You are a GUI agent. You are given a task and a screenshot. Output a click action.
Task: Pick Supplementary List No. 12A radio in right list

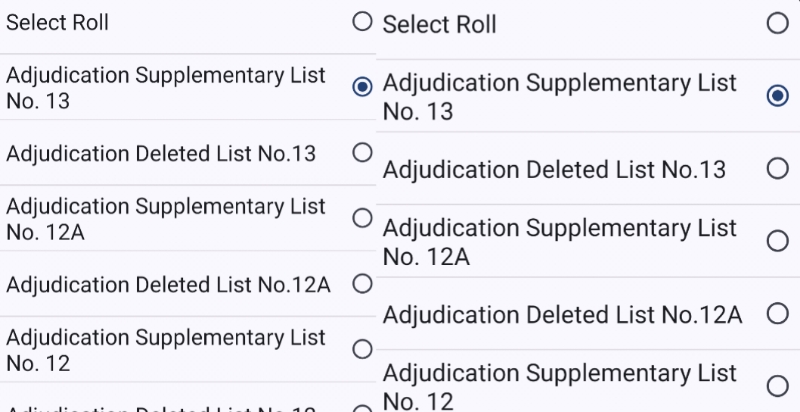coord(777,241)
